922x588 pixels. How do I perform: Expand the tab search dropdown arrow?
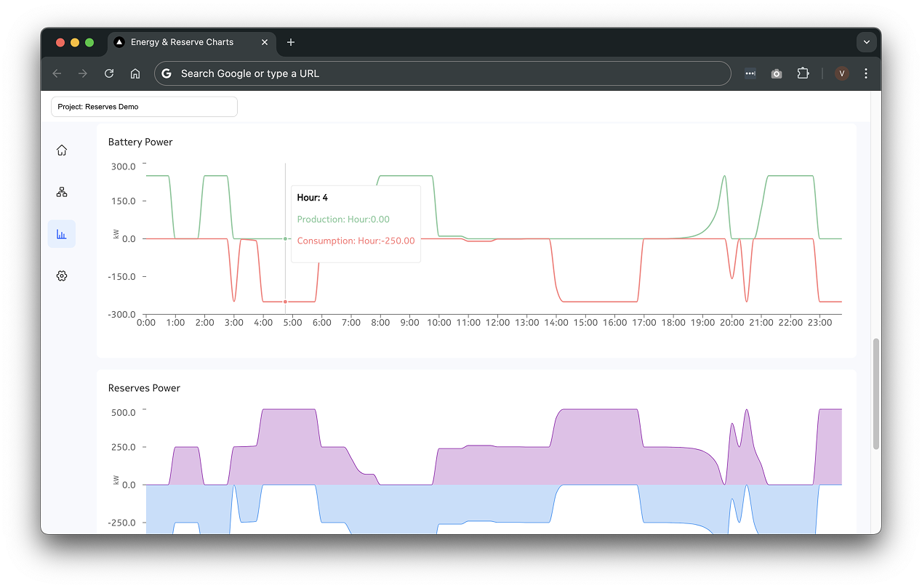click(x=866, y=42)
